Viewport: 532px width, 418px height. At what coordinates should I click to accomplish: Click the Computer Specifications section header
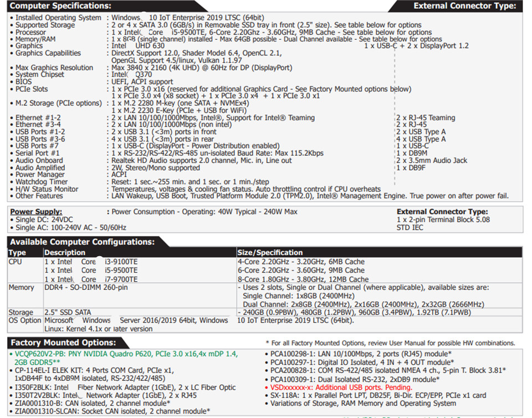[61, 6]
